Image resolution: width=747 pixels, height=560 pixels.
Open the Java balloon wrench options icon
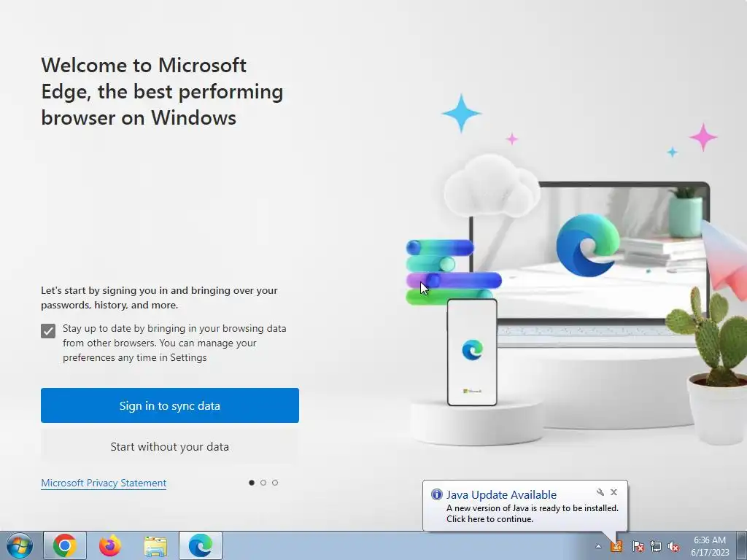tap(600, 492)
